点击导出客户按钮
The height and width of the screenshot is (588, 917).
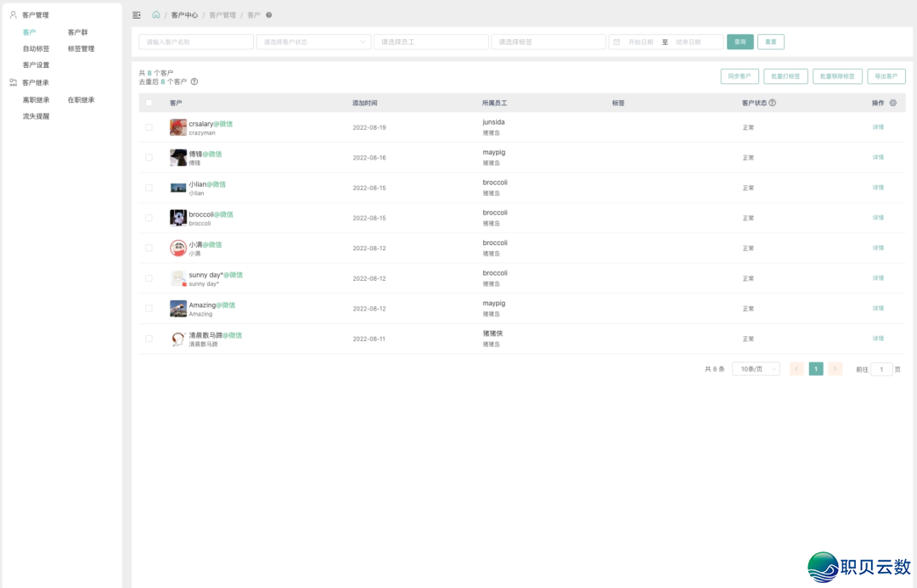(886, 76)
